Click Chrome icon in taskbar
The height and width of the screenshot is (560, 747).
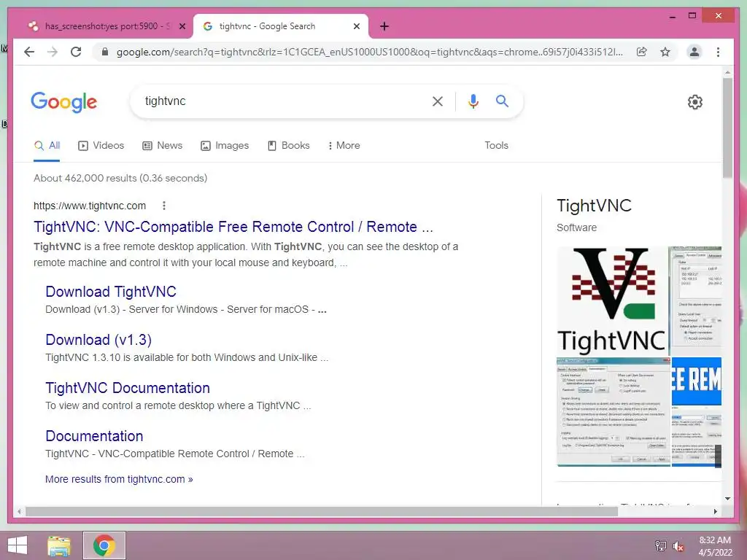[104, 545]
